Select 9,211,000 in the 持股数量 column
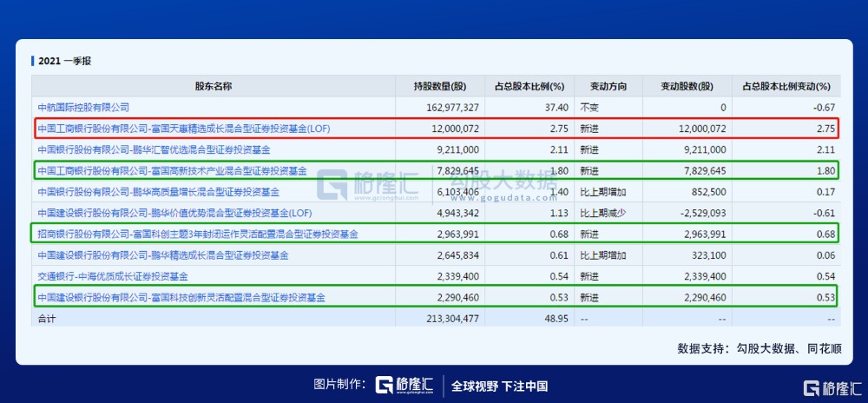The image size is (868, 403). pos(457,149)
